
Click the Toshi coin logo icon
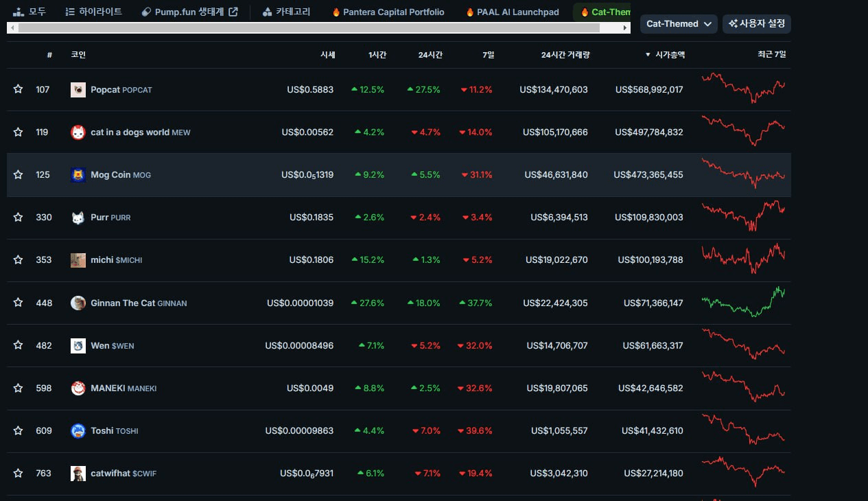point(78,431)
